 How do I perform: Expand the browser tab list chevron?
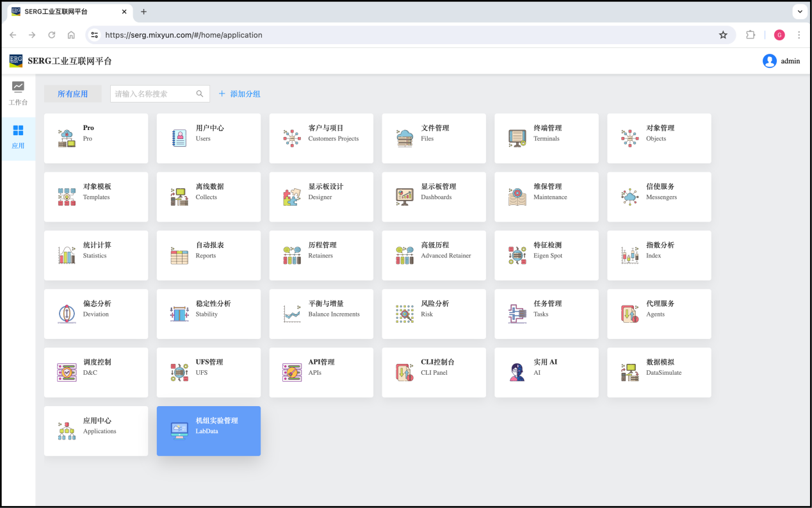click(x=800, y=12)
